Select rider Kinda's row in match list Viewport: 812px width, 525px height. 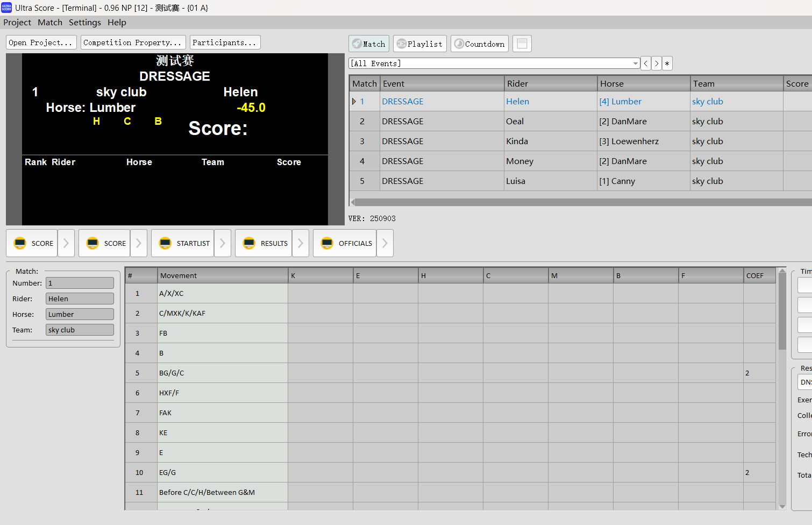[x=516, y=141]
